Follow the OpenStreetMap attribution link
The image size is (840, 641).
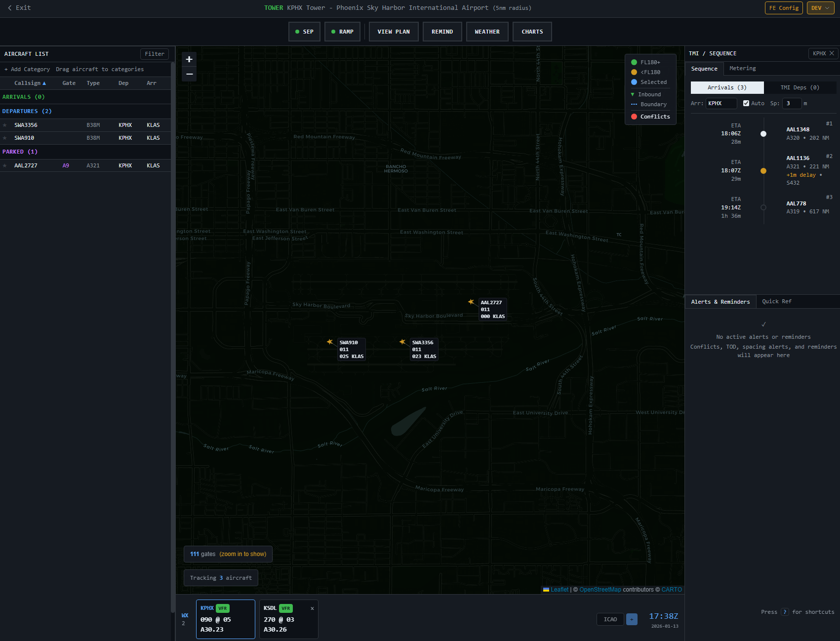pyautogui.click(x=600, y=589)
